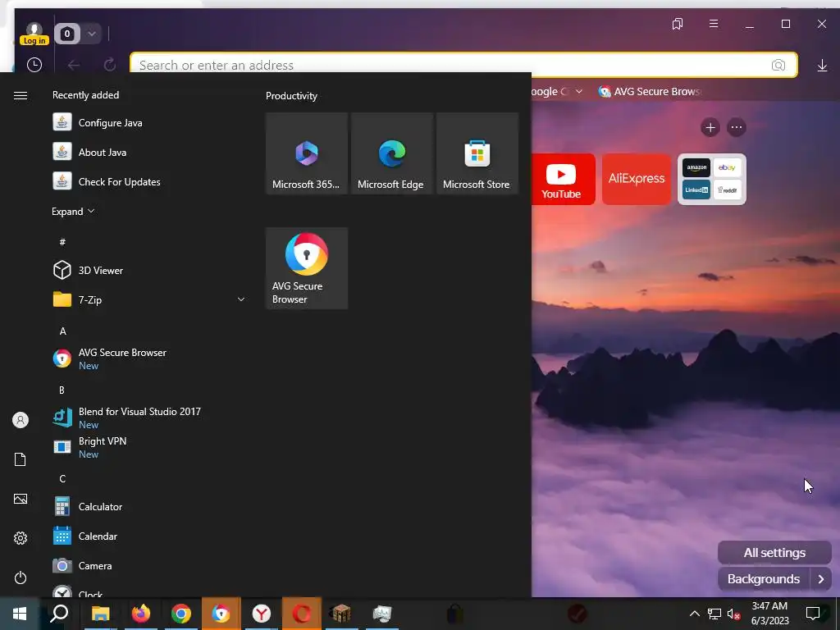Image resolution: width=840 pixels, height=630 pixels.
Task: Click the Backgrounds button
Action: 764,579
